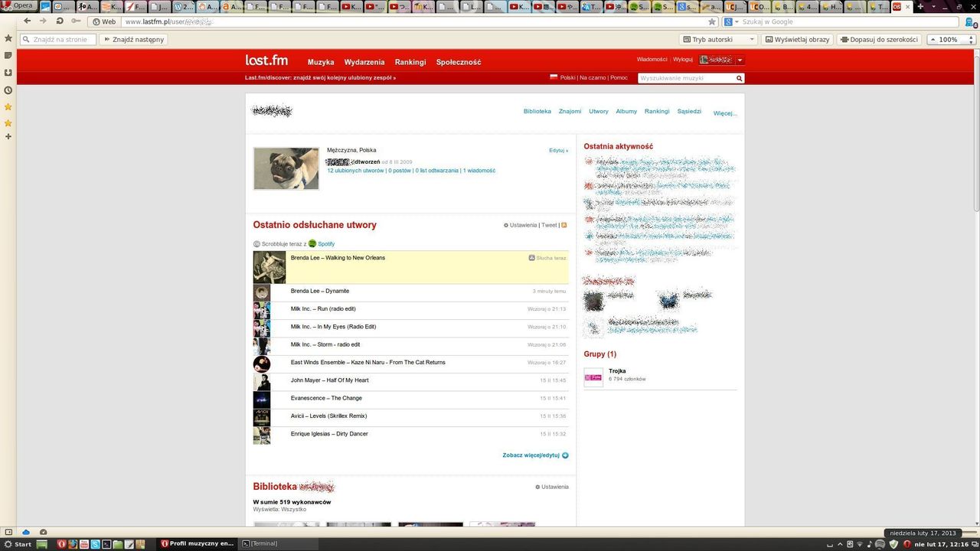Open the History clock panel in sidebar
Image resolution: width=980 pixels, height=551 pixels.
coord(8,90)
